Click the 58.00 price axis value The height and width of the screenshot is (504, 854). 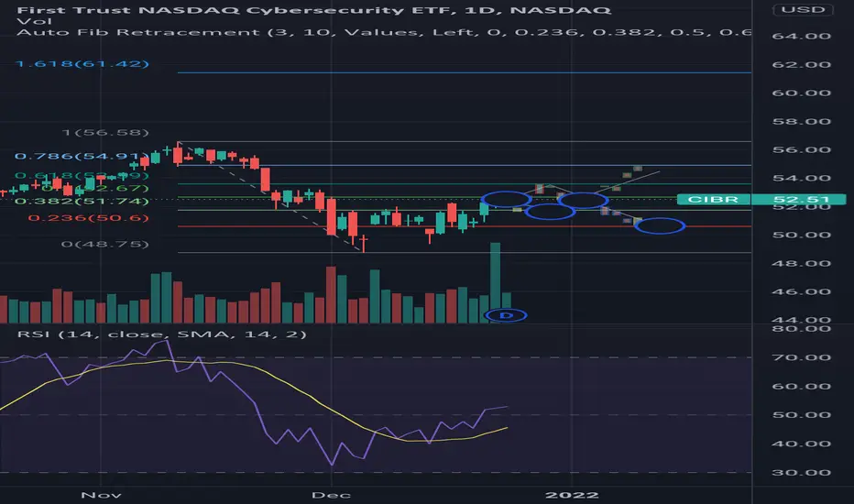(x=801, y=121)
